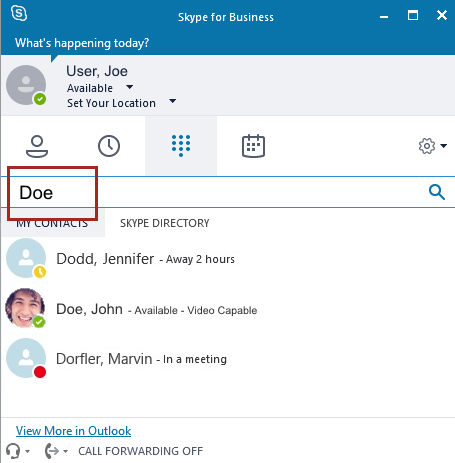The height and width of the screenshot is (463, 455).
Task: Expand the gear menu dropdown arrow
Action: pos(444,146)
